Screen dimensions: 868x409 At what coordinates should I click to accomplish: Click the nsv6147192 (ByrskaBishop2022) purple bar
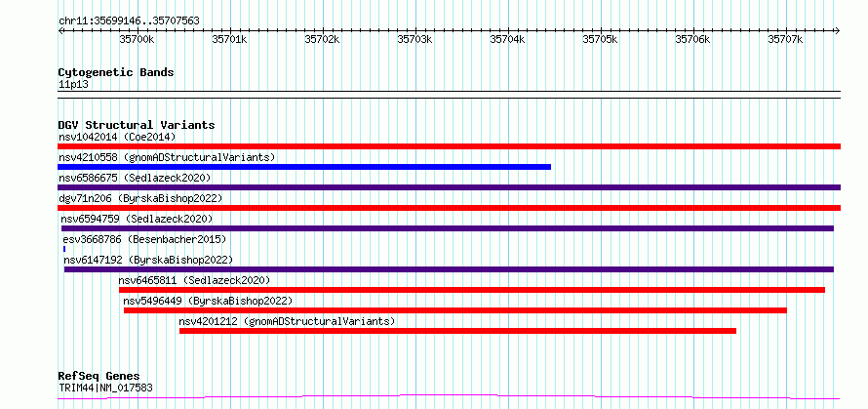[449, 269]
